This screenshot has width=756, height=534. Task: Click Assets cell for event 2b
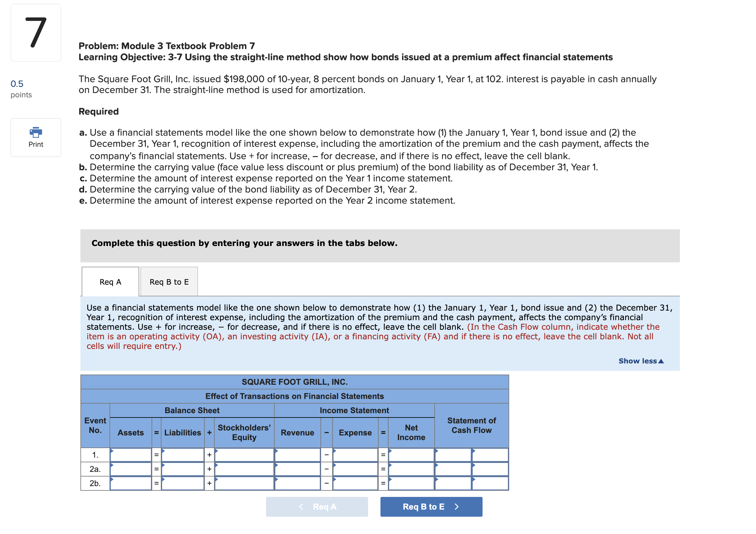tap(131, 483)
